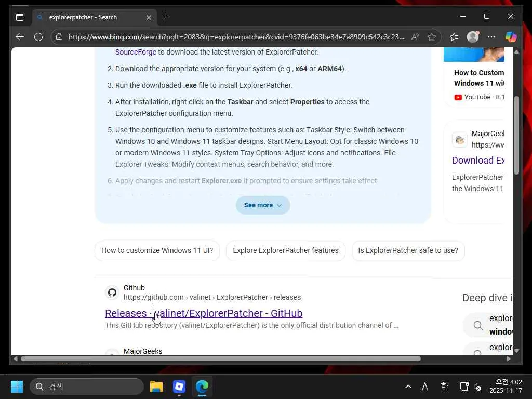Select 'Run the downloaded .exe file' step text
The image size is (532, 399).
[204, 85]
